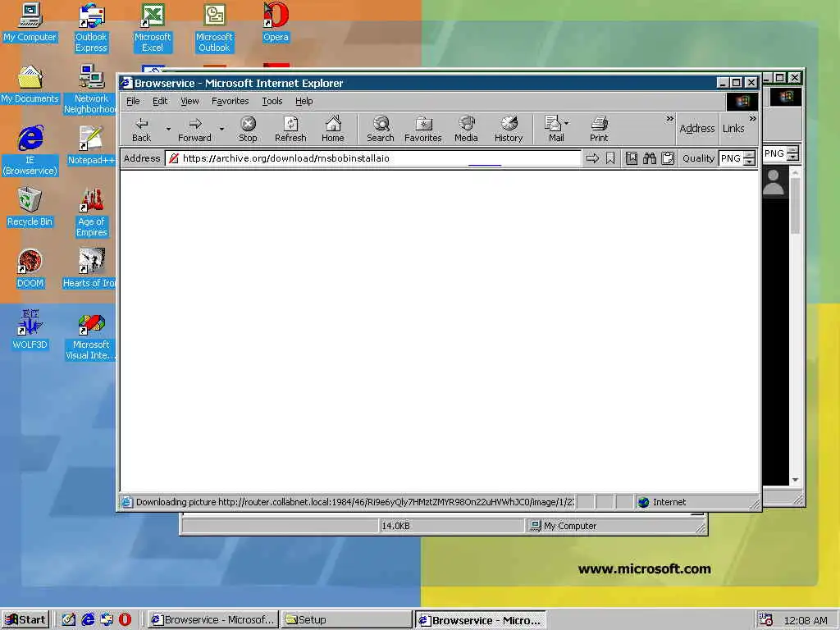Screen dimensions: 840x630
Task: Open the Favorites pane icon
Action: [x=423, y=129]
